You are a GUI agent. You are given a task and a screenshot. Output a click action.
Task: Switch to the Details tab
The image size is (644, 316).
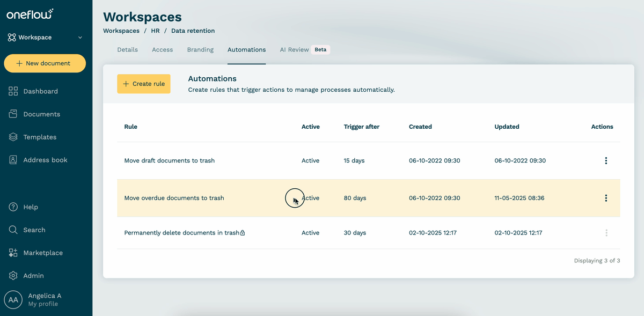click(128, 50)
